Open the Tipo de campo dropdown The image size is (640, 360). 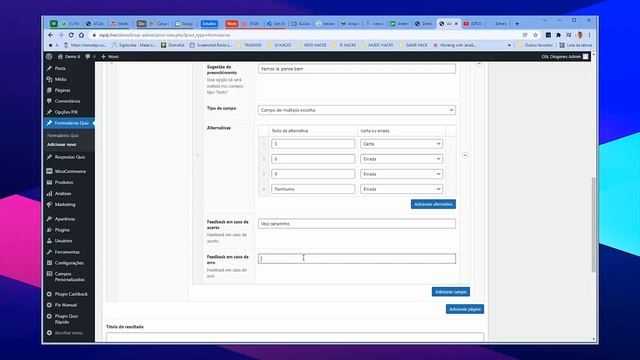357,110
